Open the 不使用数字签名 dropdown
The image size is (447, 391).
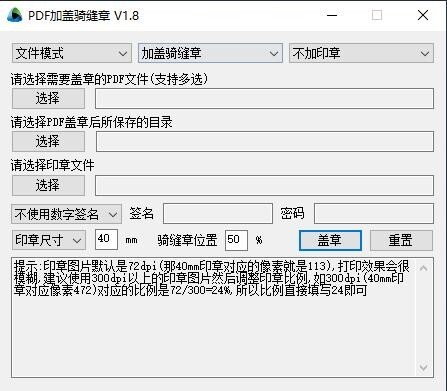[67, 214]
